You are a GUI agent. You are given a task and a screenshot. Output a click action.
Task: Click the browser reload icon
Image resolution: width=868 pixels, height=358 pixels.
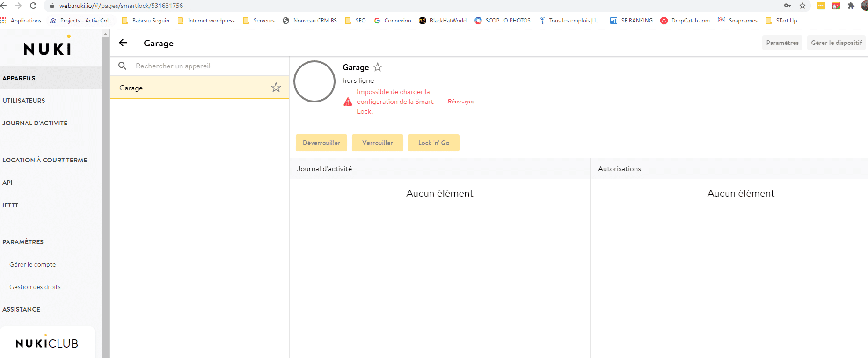click(x=33, y=6)
